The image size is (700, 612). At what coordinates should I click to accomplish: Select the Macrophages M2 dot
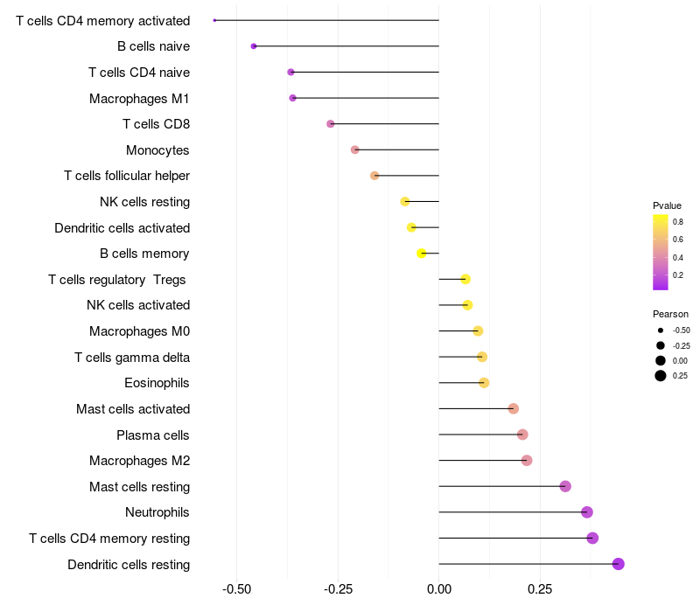click(527, 461)
